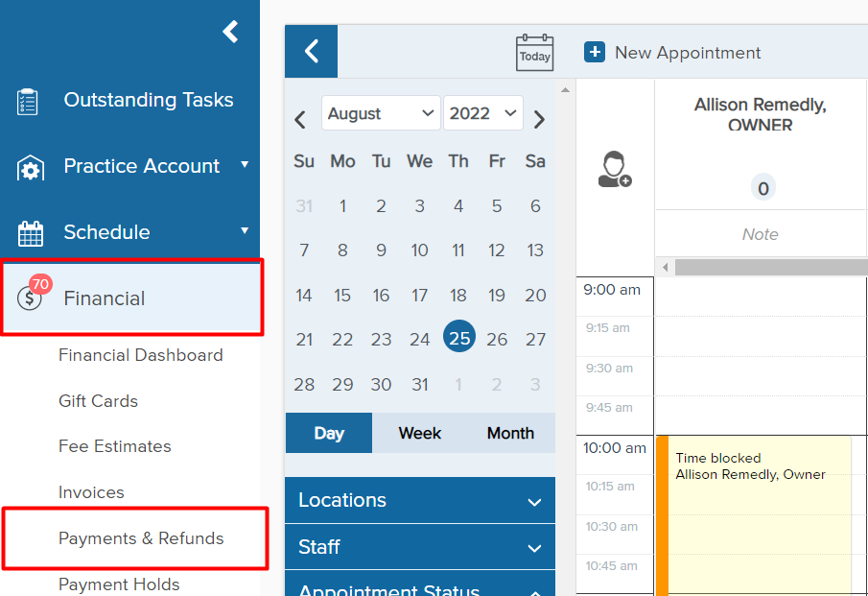Open the Financial Dashboard link
The width and height of the screenshot is (868, 596).
coord(141,355)
